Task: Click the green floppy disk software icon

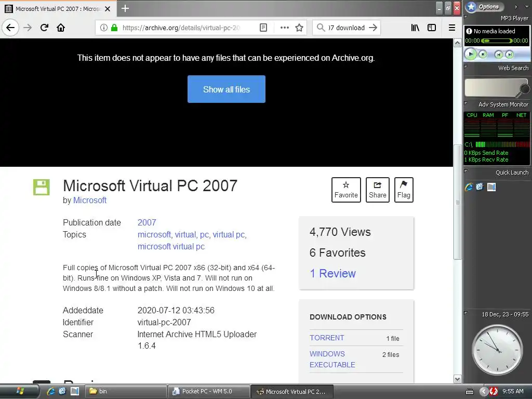Action: coord(42,187)
